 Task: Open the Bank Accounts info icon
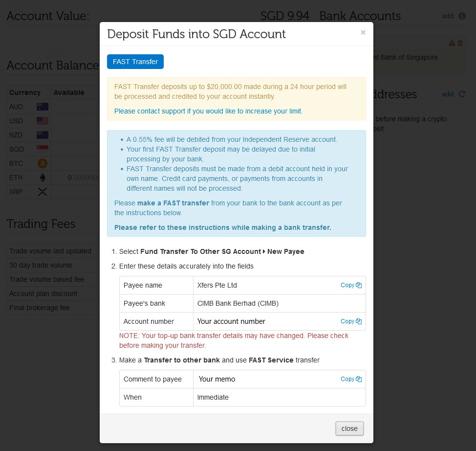point(462,16)
